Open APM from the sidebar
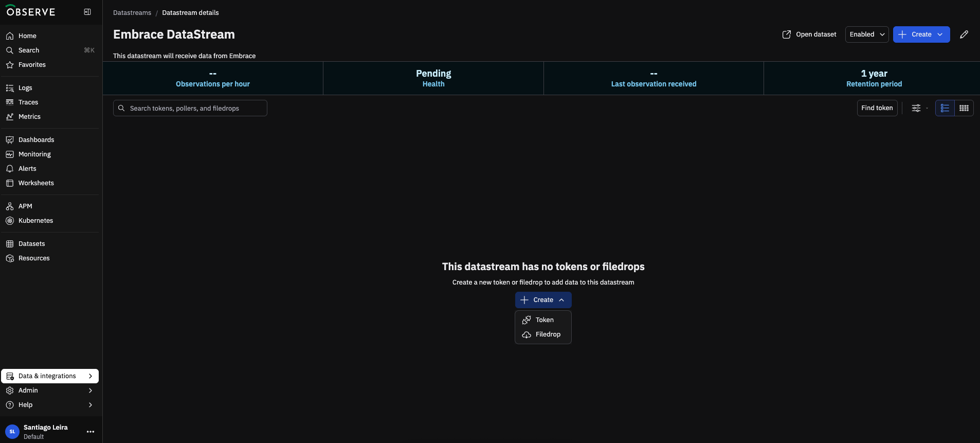The image size is (980, 443). (x=25, y=206)
